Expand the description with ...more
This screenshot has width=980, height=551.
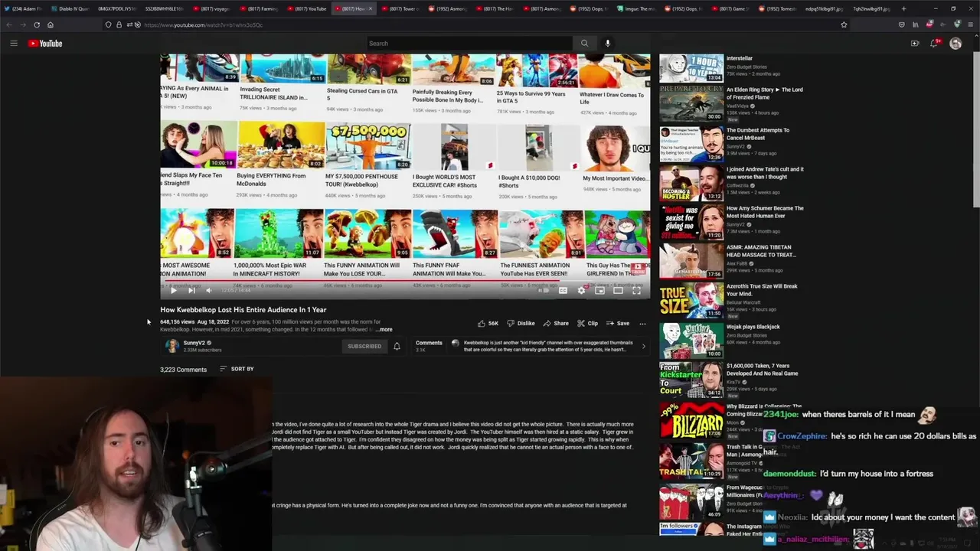(x=384, y=330)
